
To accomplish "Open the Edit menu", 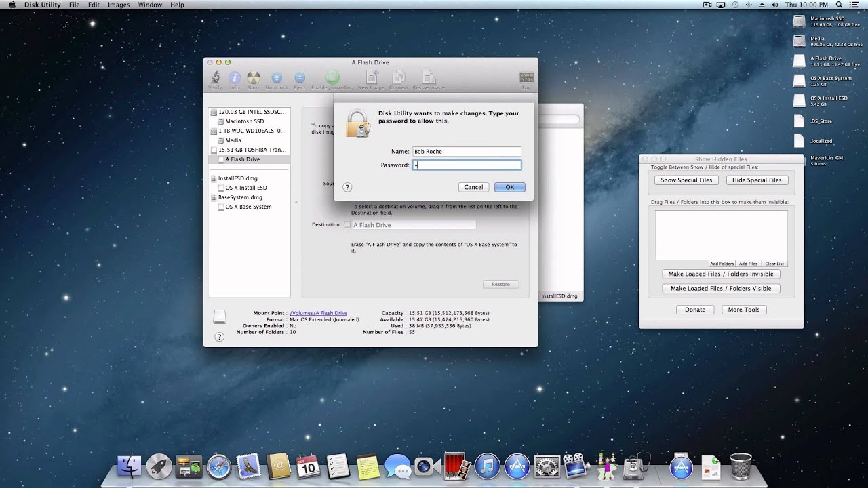I will [x=94, y=5].
